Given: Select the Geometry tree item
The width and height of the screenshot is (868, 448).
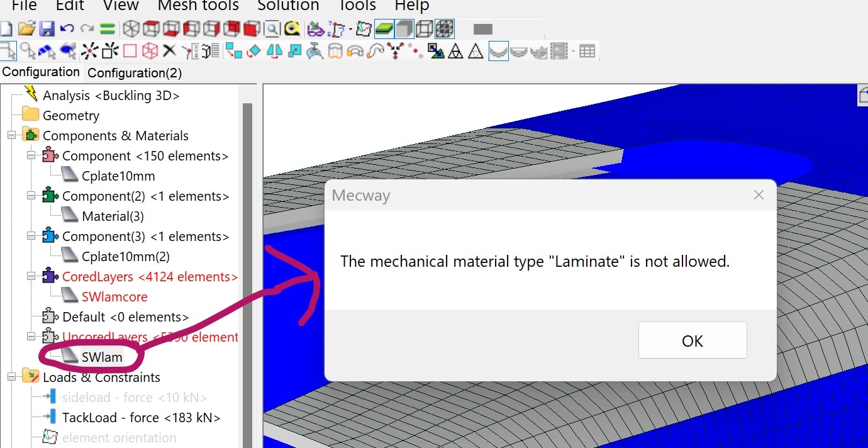Looking at the screenshot, I should pyautogui.click(x=70, y=116).
